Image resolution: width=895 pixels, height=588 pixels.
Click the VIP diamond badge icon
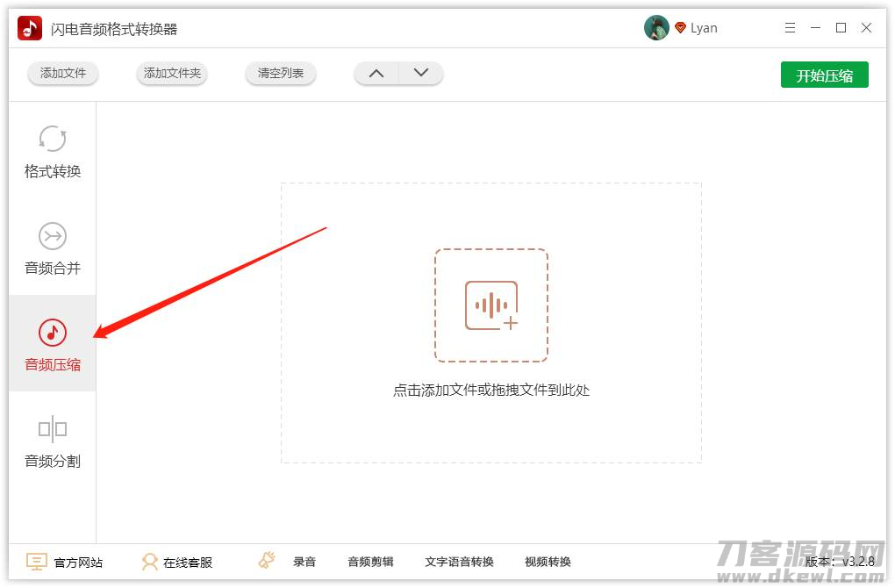(x=680, y=27)
